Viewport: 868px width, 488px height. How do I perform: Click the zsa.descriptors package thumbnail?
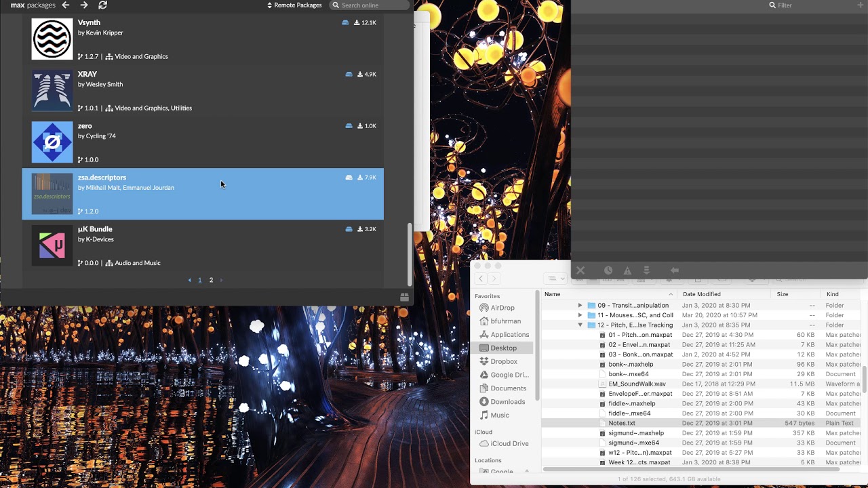point(52,194)
